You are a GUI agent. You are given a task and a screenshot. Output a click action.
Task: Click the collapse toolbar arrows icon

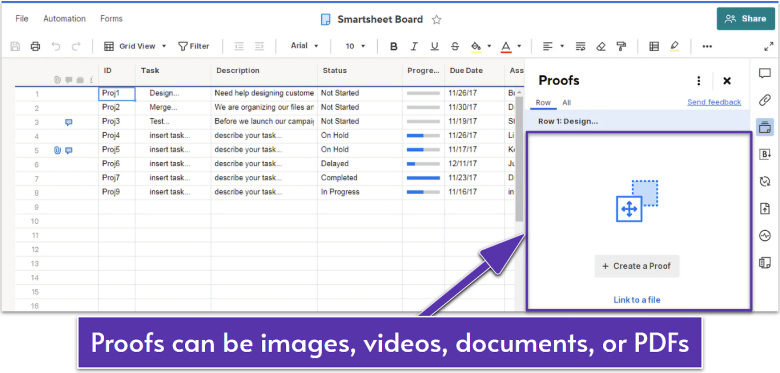(x=769, y=46)
